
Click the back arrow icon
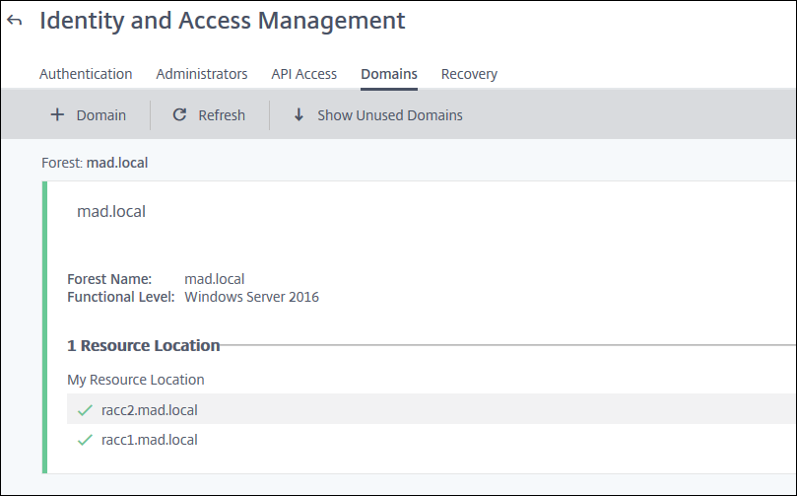tap(14, 21)
